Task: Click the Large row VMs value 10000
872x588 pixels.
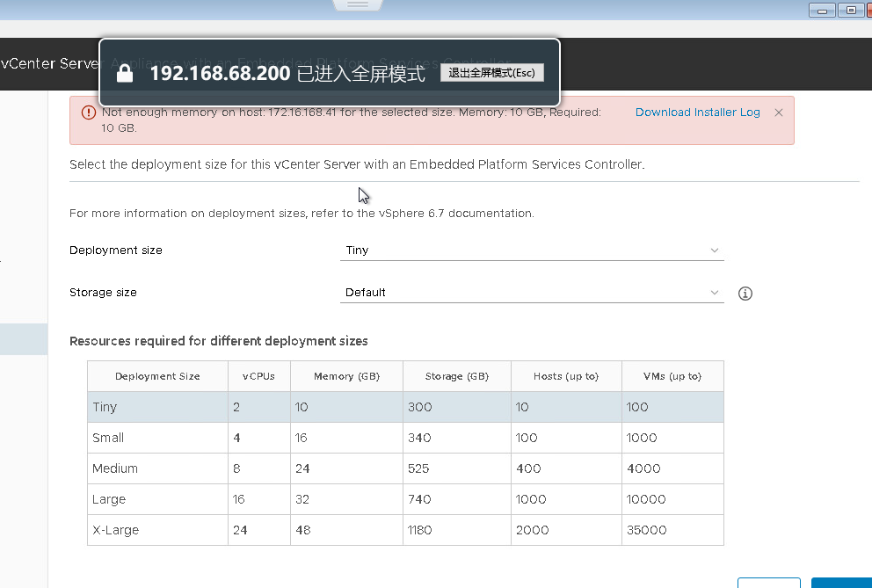Action: pyautogui.click(x=646, y=499)
